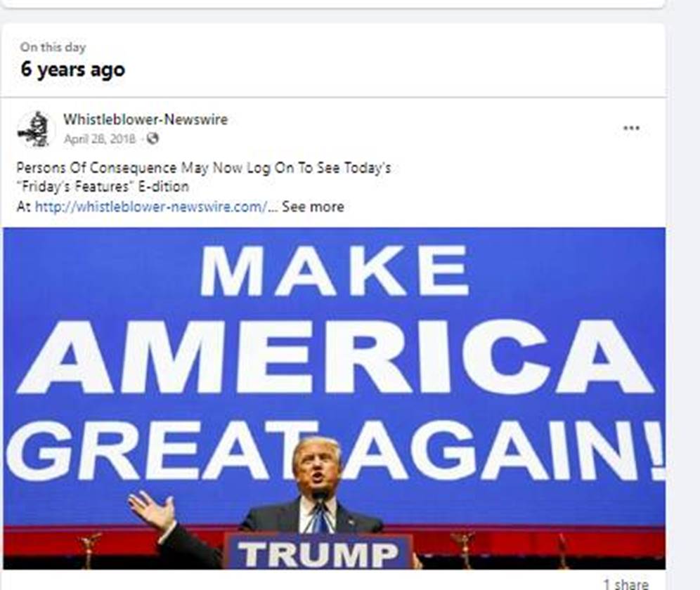The width and height of the screenshot is (700, 590).
Task: Click the globe public audience icon
Action: (153, 139)
